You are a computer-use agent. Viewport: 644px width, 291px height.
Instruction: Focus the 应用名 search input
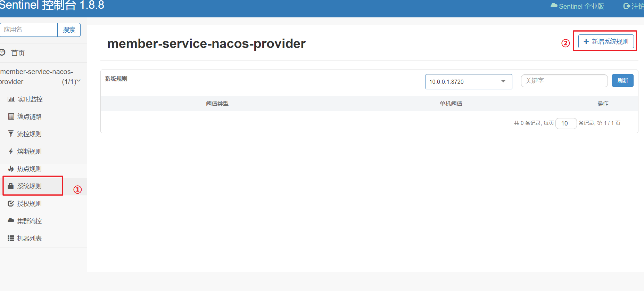28,30
